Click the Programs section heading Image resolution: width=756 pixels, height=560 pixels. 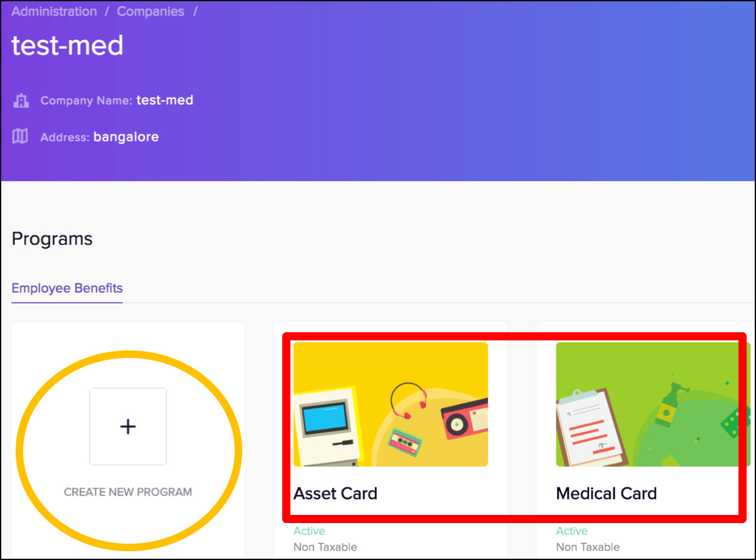52,239
